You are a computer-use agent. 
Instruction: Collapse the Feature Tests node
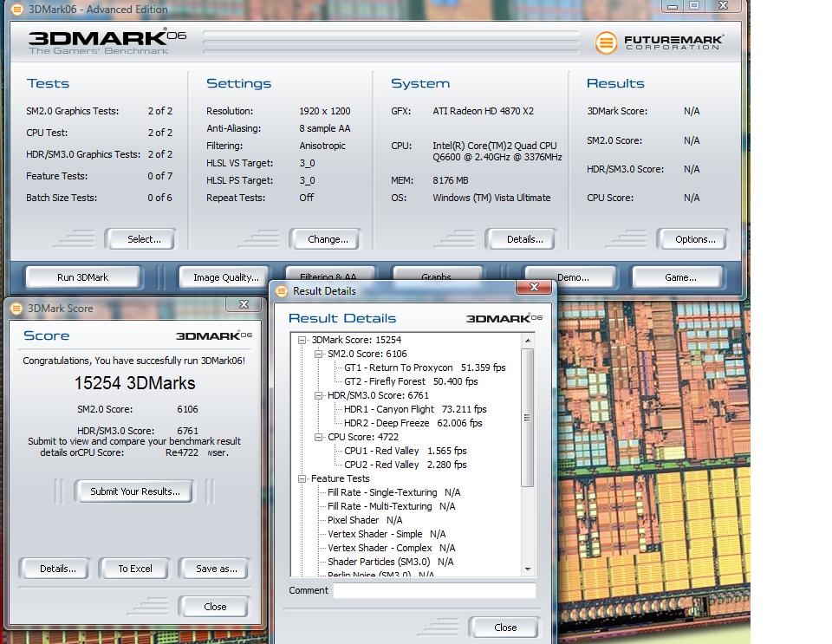click(302, 478)
